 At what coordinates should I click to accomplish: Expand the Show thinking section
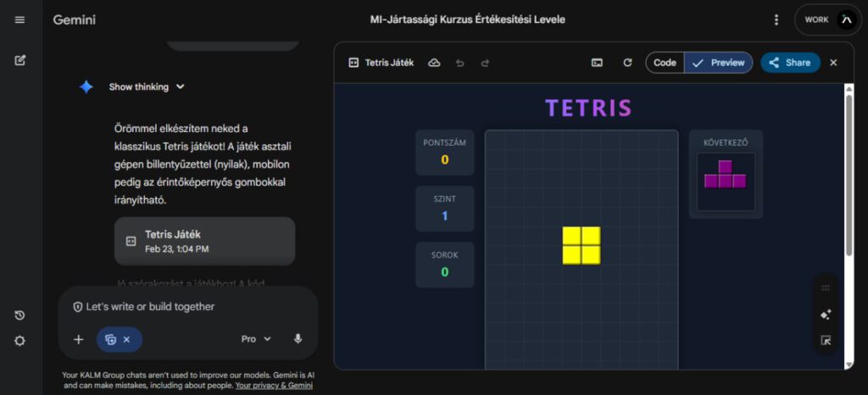point(146,86)
